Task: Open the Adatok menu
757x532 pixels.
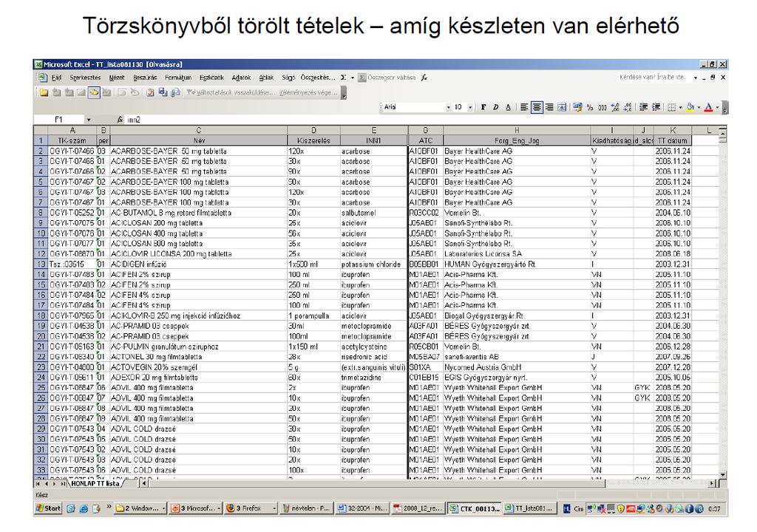Action: 241,78
